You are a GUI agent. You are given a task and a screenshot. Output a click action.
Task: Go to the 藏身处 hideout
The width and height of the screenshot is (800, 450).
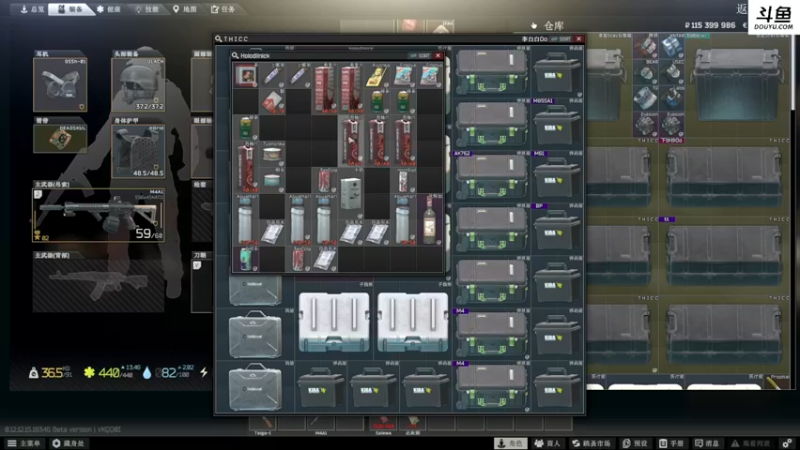(x=68, y=443)
